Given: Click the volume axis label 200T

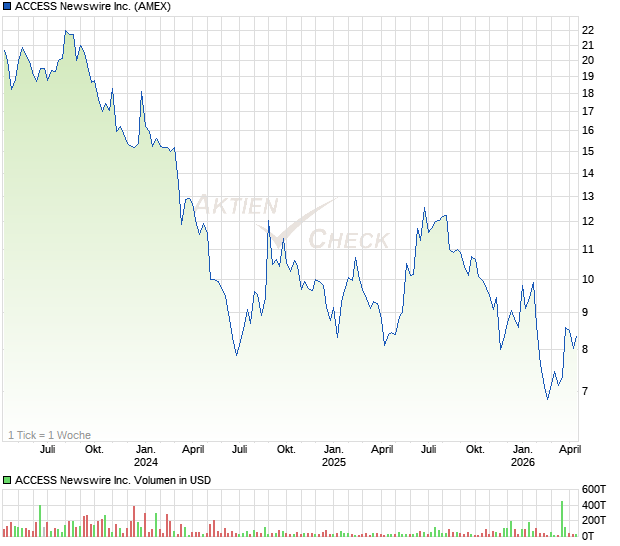Looking at the screenshot, I should point(594,520).
